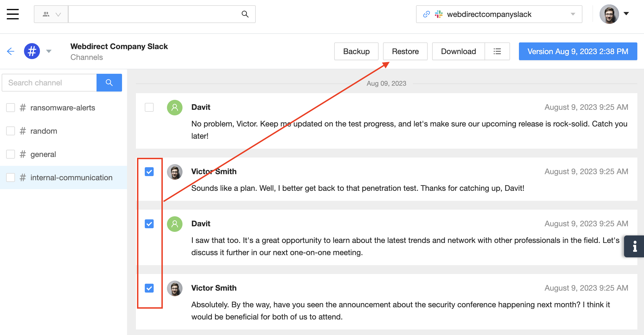Open the info panel icon on right edge
Viewport: 644px width, 335px height.
pyautogui.click(x=634, y=246)
